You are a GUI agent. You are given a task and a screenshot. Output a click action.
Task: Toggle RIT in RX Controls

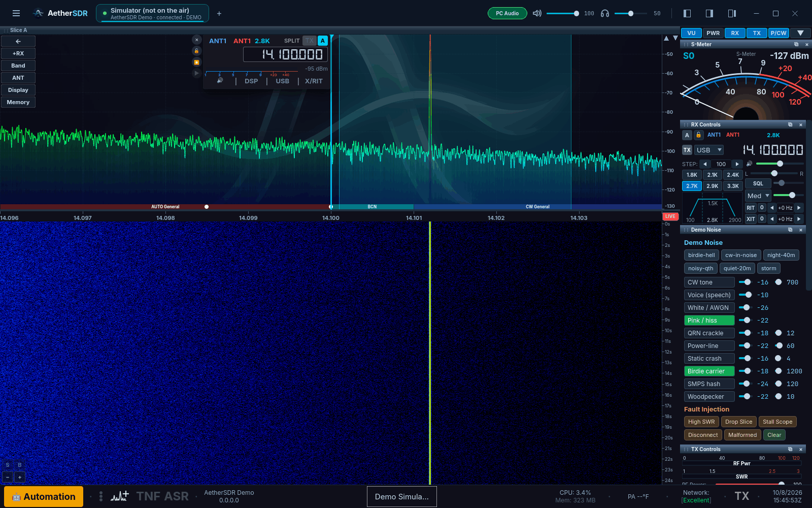(x=751, y=208)
